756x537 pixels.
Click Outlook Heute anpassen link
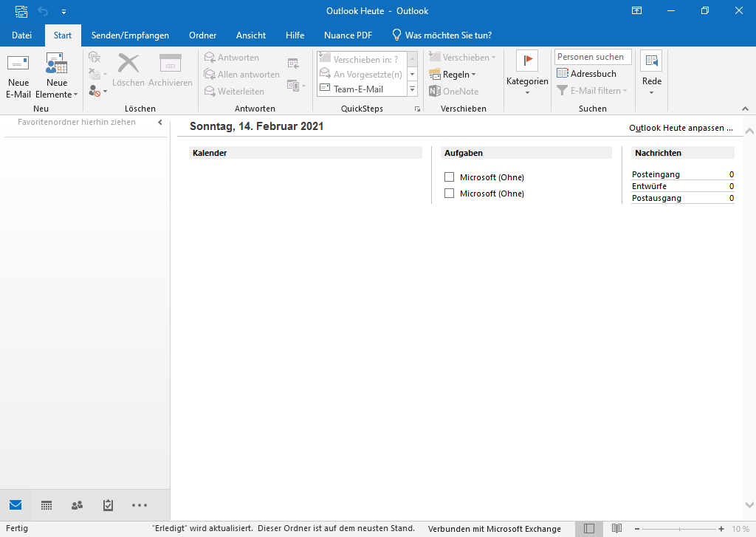point(680,128)
